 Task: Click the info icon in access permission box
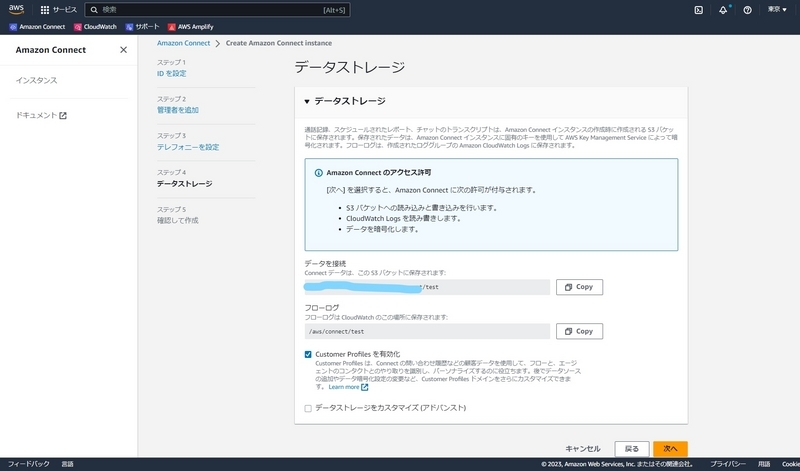pos(318,173)
